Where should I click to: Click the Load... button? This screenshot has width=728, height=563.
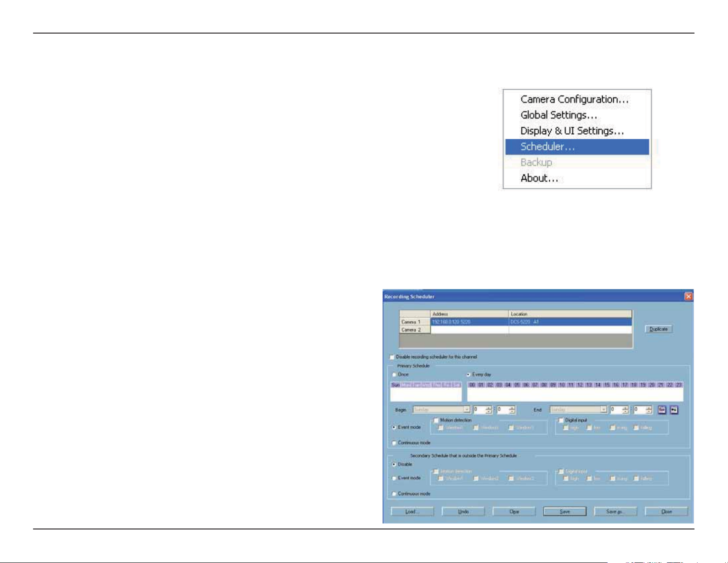pos(412,512)
